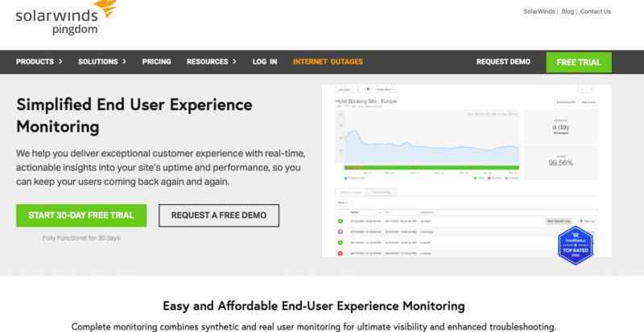
Task: Go to next period arrow in dashboard
Action: click(x=591, y=89)
